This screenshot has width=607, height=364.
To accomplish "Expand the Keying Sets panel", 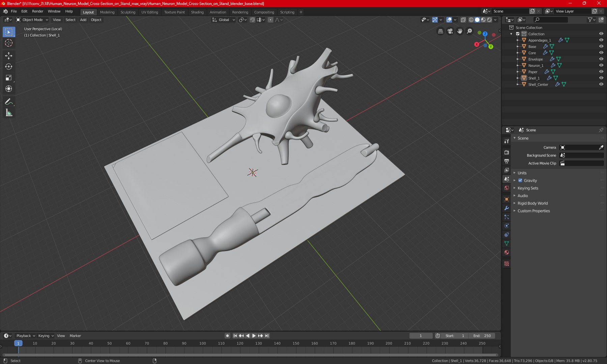I will (x=528, y=188).
